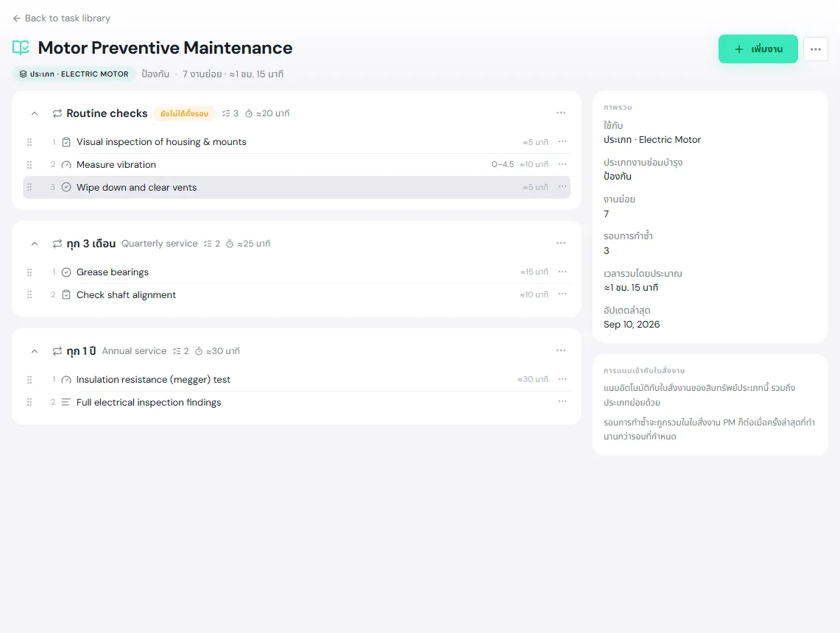The height and width of the screenshot is (633, 840).
Task: Open the Annual service section options menu
Action: point(561,351)
